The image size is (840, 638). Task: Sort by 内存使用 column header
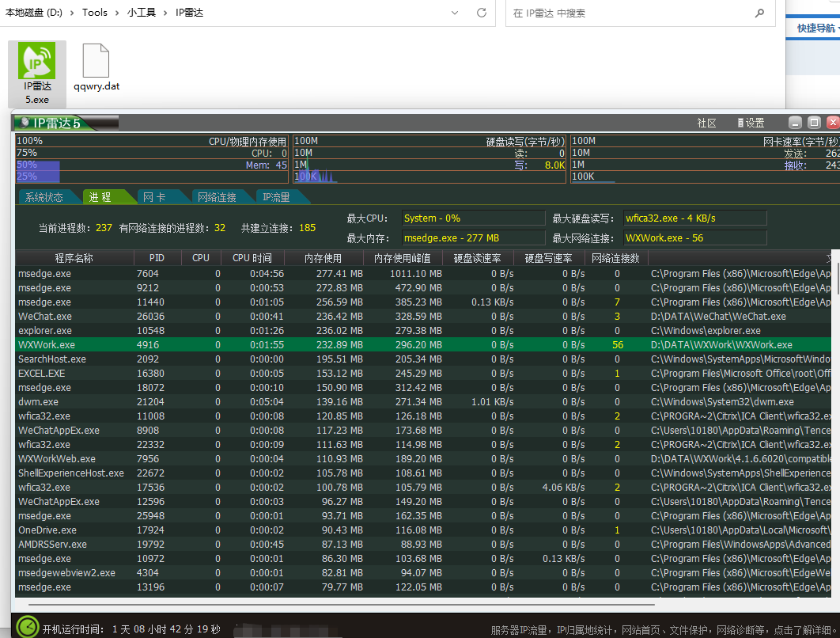323,258
